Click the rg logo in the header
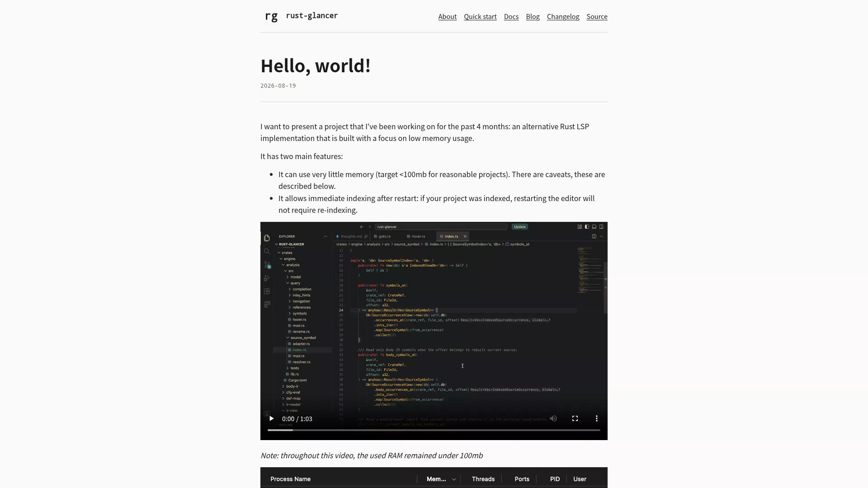868x488 pixels. [271, 16]
